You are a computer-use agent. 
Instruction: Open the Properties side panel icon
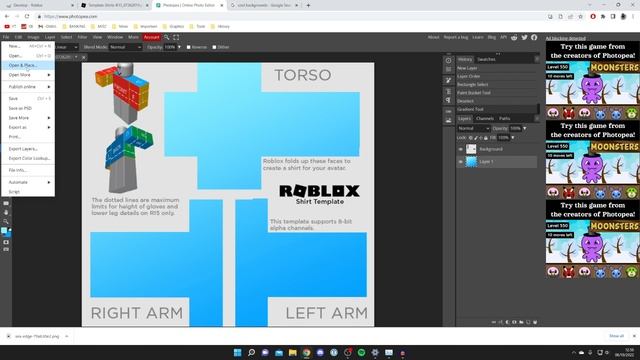(x=448, y=69)
